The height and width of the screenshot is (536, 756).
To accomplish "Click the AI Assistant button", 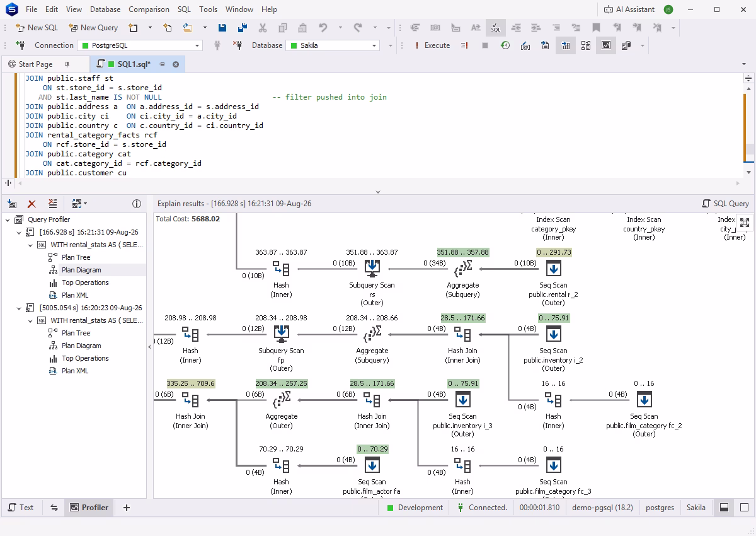I will [x=629, y=9].
